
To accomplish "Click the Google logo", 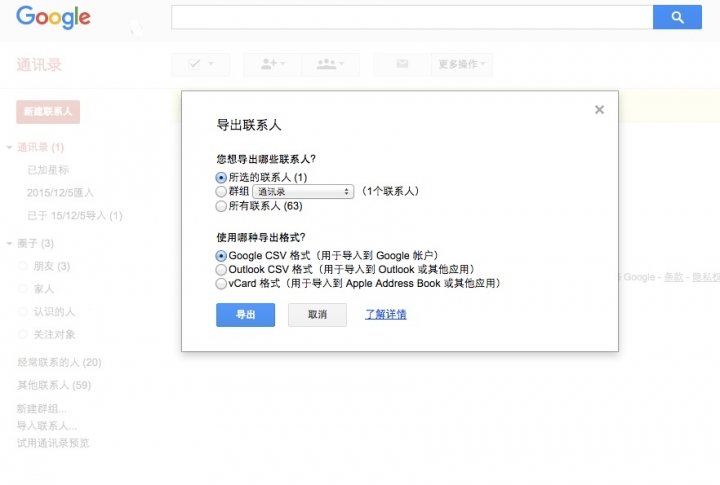I will click(53, 17).
